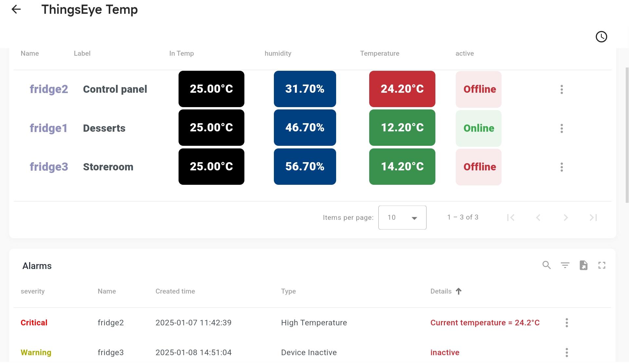Click the Alarms export data icon
The width and height of the screenshot is (629, 364).
(x=583, y=265)
